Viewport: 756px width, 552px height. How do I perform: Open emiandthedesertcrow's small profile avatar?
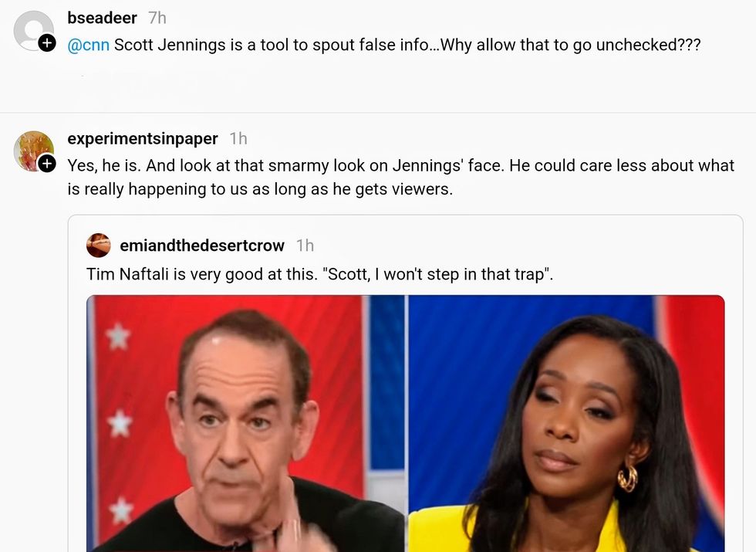[x=99, y=246]
